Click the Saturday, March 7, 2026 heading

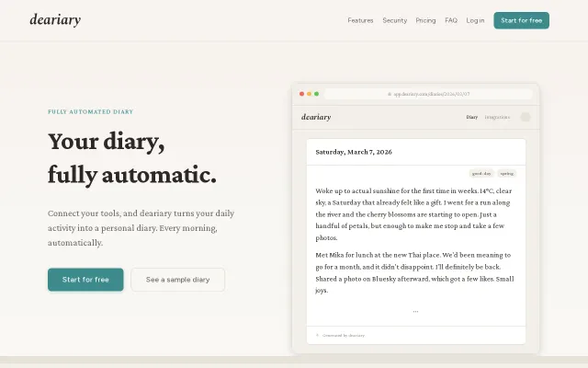354,152
